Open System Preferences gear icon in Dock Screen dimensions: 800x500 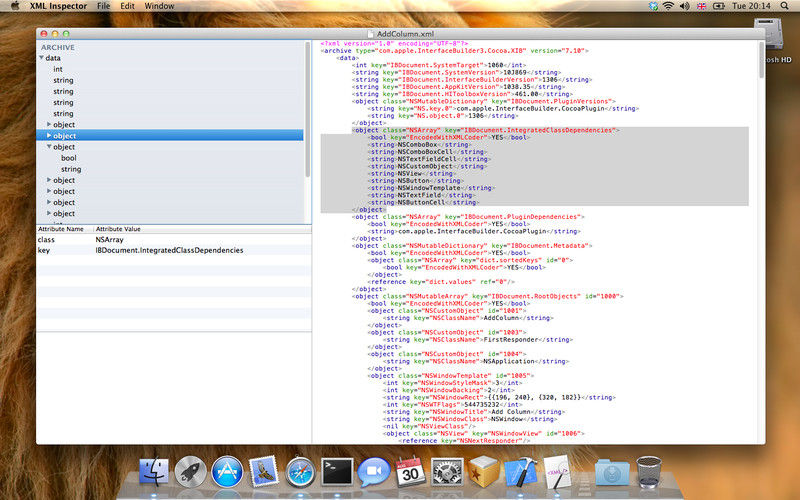pyautogui.click(x=447, y=471)
